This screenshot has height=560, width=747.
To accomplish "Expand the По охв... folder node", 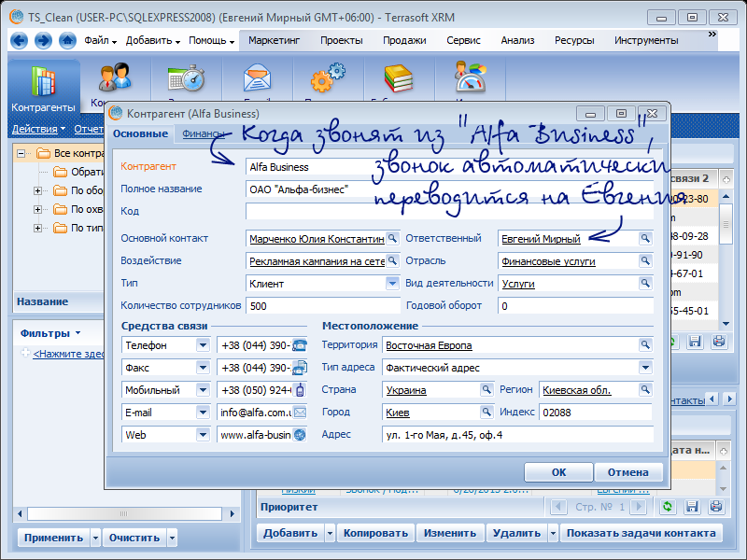I will (37, 209).
